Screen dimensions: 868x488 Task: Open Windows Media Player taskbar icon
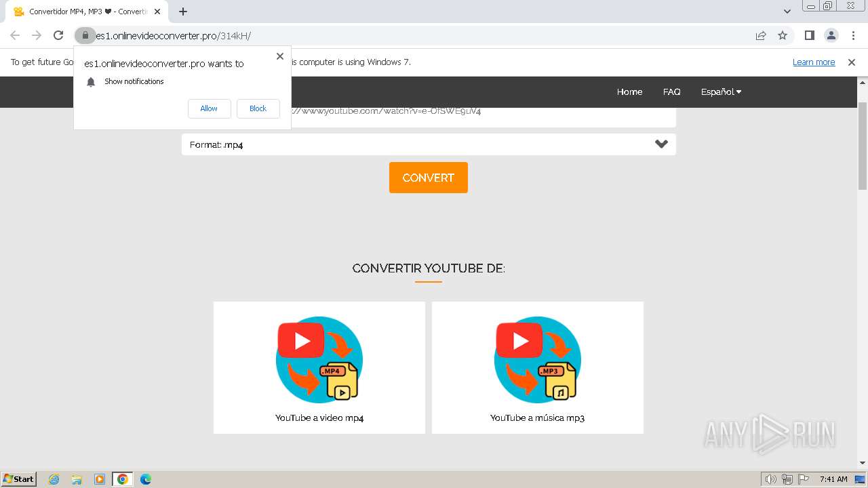point(100,479)
